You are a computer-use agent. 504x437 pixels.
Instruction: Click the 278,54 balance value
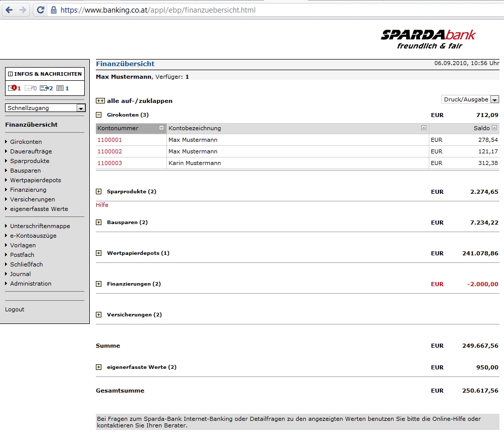point(488,140)
